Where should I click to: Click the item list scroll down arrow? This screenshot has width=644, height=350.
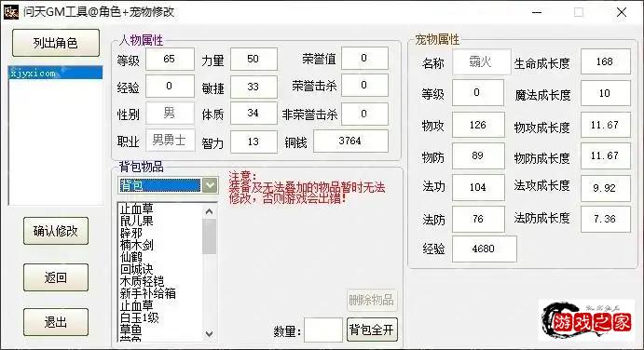click(209, 333)
